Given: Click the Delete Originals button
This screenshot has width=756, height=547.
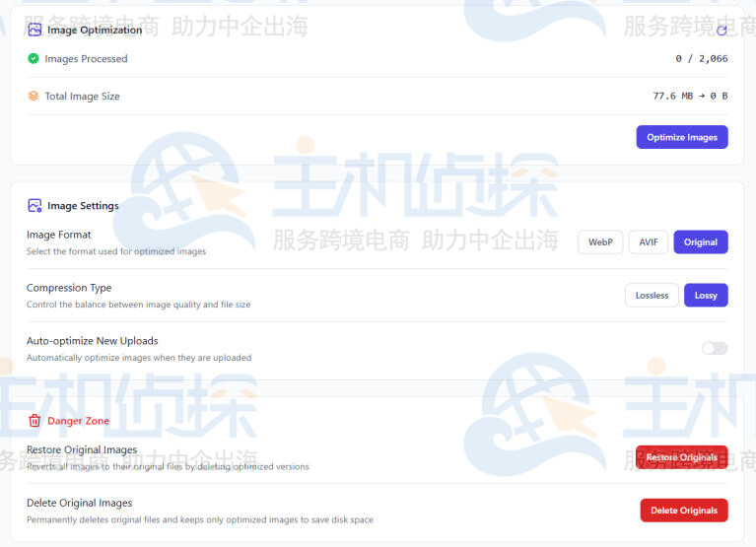Looking at the screenshot, I should click(684, 510).
